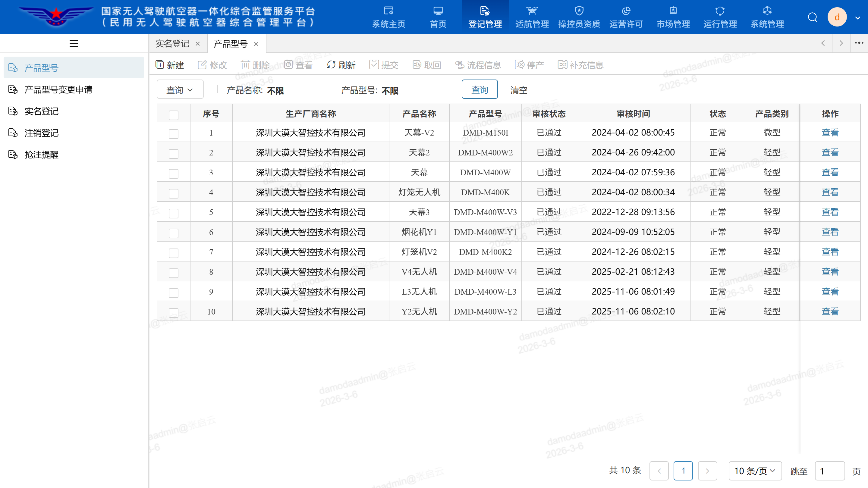The width and height of the screenshot is (868, 488).
Task: Open 操控员资质 shield icon in navigation
Action: pos(579,11)
